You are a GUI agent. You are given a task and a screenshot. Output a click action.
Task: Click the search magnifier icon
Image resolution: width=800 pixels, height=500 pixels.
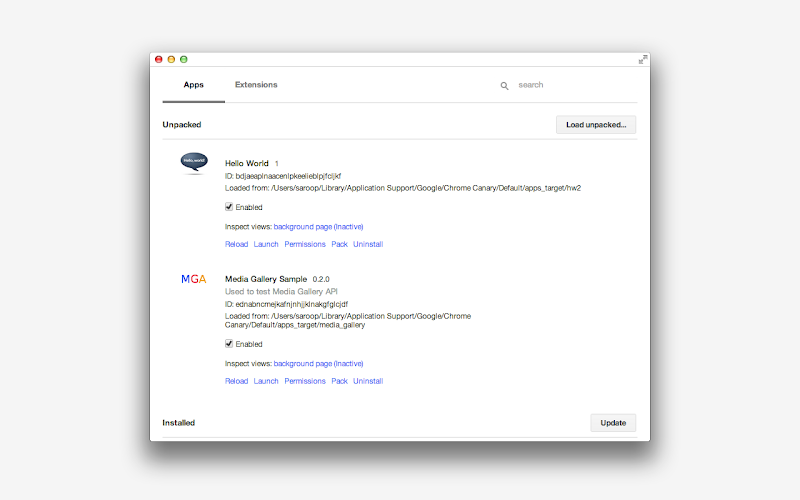tap(504, 86)
